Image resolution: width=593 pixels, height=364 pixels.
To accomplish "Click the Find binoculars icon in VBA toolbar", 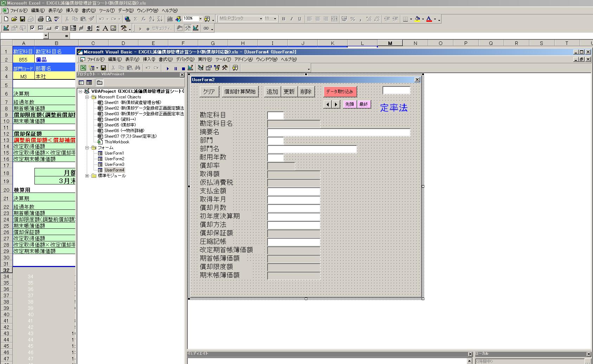I will pyautogui.click(x=137, y=68).
